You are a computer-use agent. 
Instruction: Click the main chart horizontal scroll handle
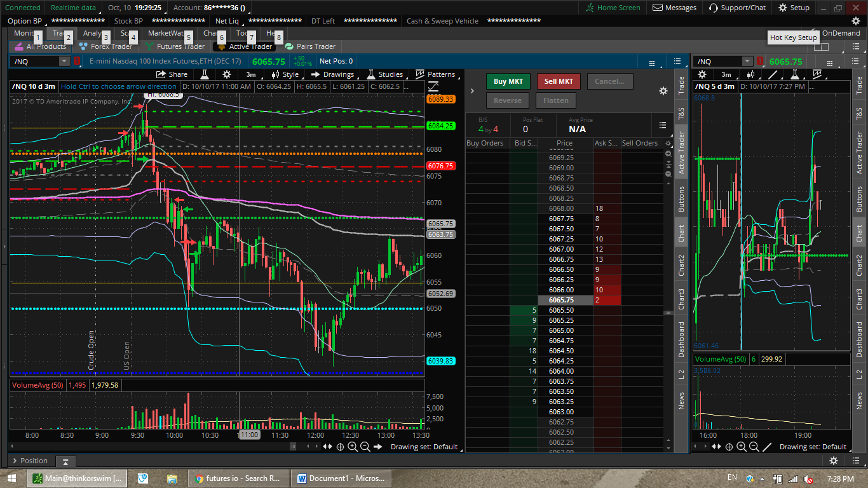coord(293,447)
